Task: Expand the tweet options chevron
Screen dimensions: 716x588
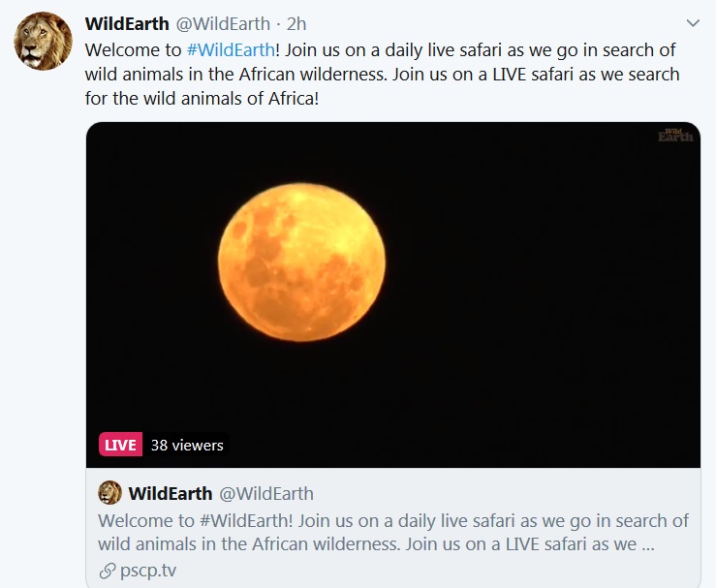Action: coord(693,22)
